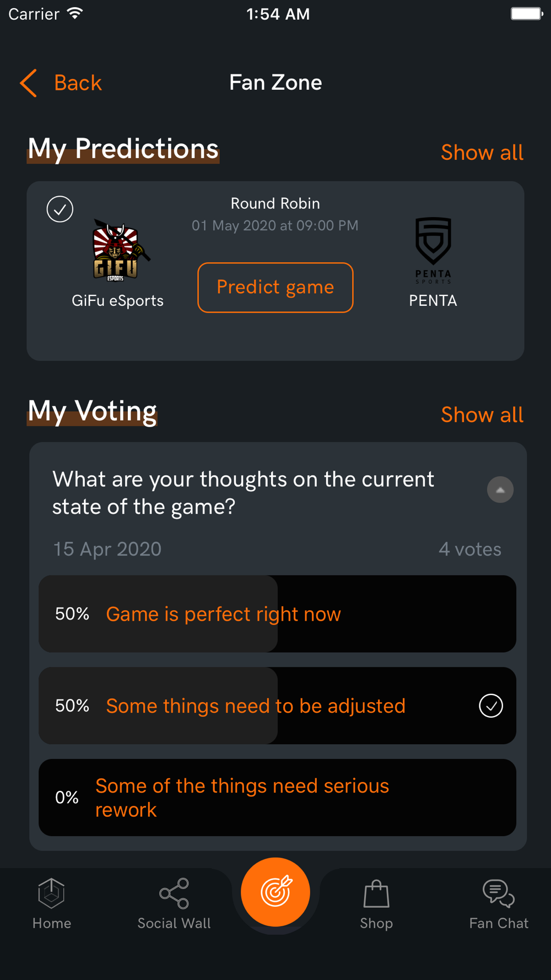
Task: Tap the orange back chevron icon
Action: pyautogui.click(x=29, y=83)
